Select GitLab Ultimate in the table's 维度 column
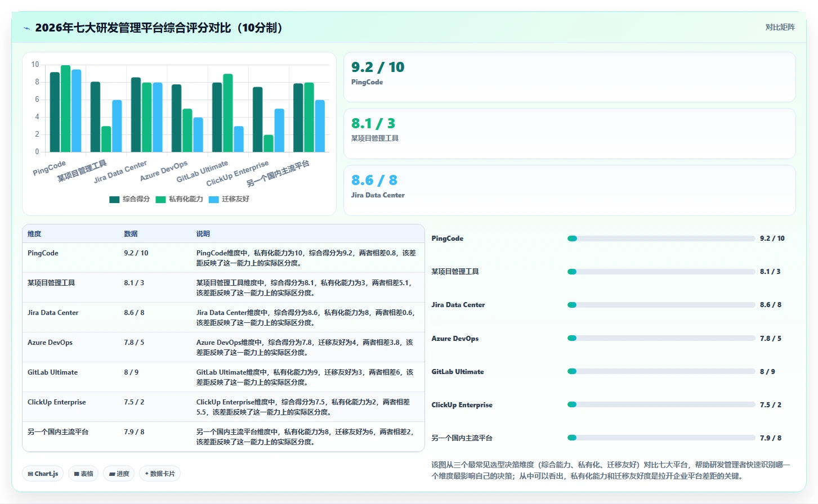The width and height of the screenshot is (818, 504). 52,372
